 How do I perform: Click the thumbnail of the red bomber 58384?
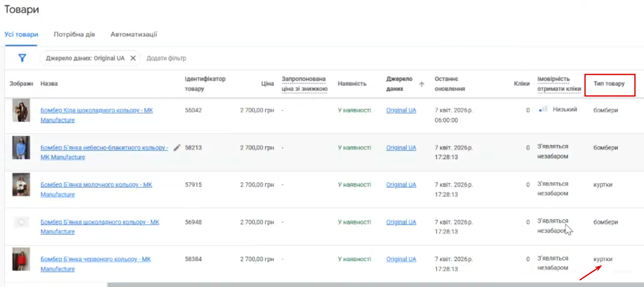click(x=21, y=259)
